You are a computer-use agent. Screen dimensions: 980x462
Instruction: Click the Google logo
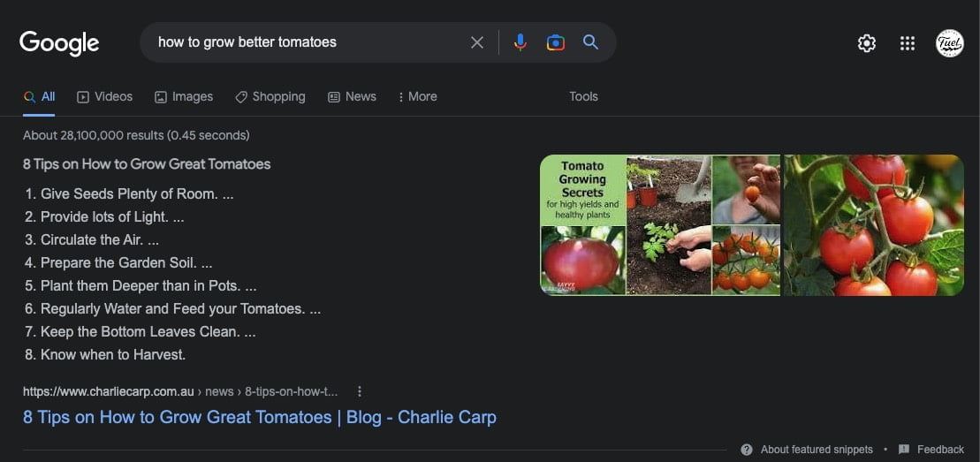[59, 42]
